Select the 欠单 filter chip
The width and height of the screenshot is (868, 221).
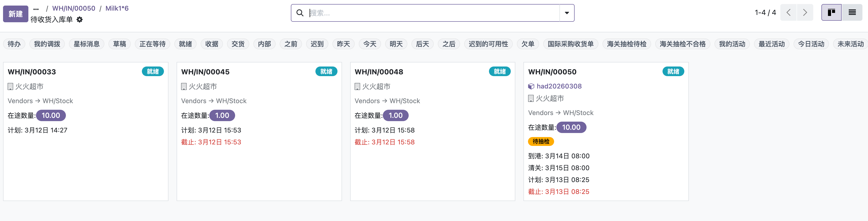point(528,44)
